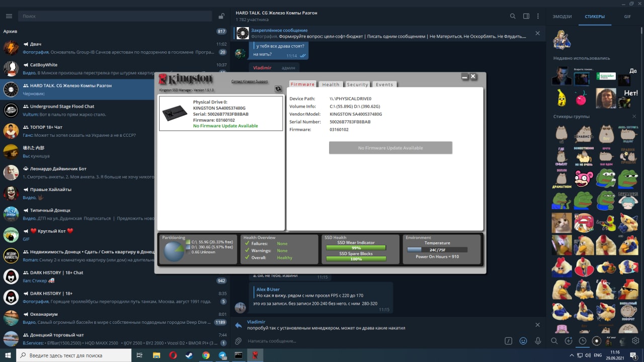Open sticker settings gear icon
644x362 pixels.
point(636,341)
